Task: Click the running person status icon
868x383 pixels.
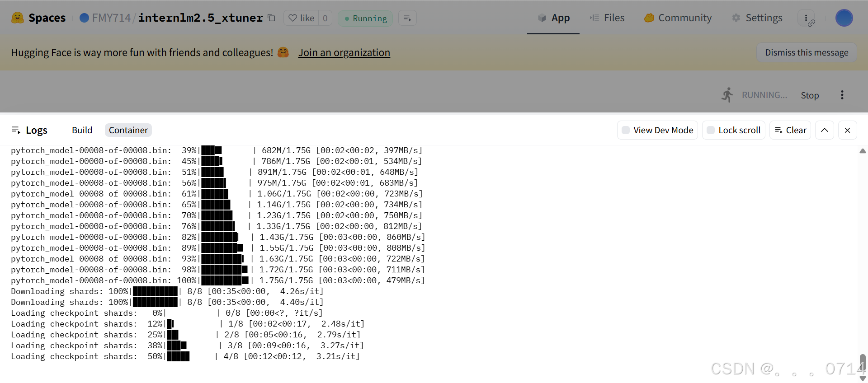Action: point(727,95)
